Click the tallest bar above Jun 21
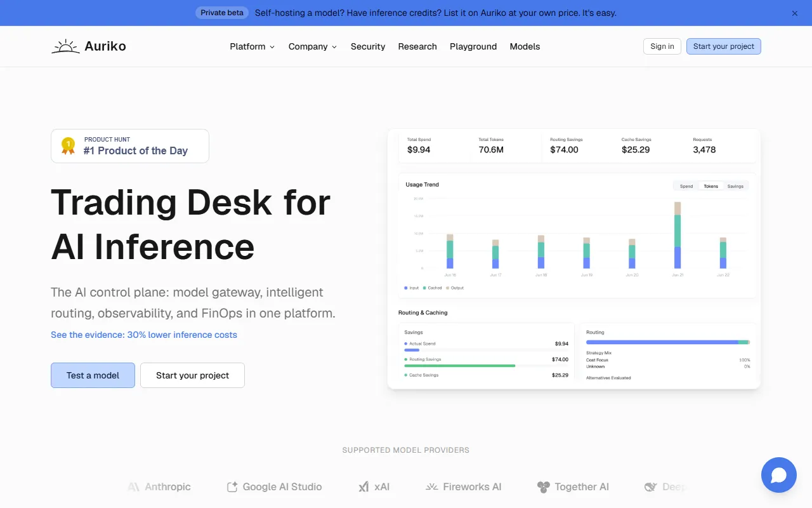 [678, 235]
